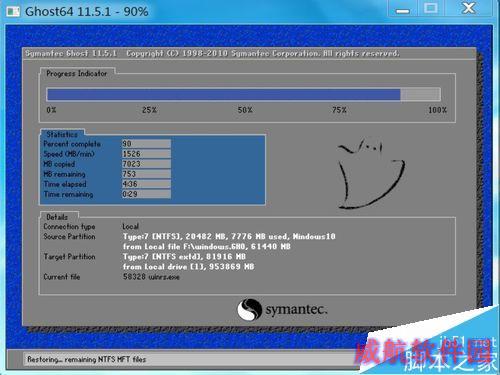This screenshot has width=500, height=375.
Task: Click the line 'from Local drive [1], 953869 MB'
Action: pos(188,266)
